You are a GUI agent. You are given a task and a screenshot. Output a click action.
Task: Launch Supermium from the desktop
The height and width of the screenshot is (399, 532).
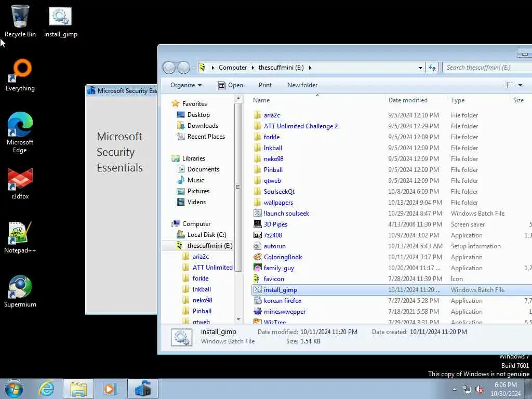click(20, 291)
